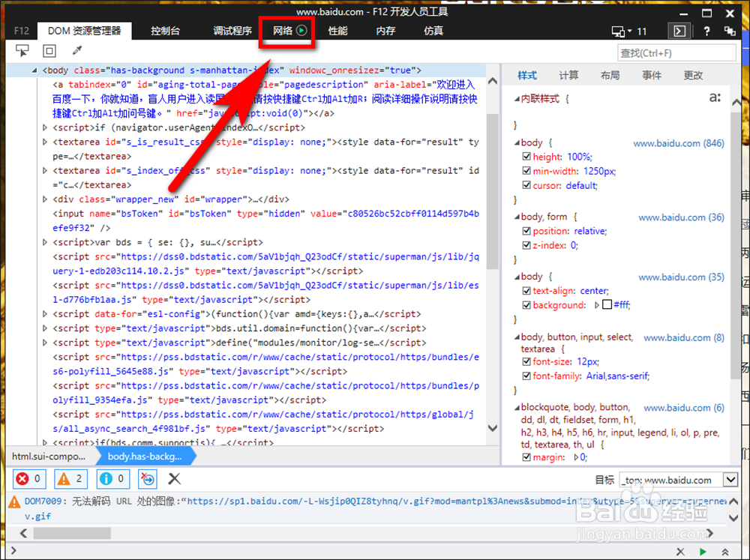Expand the script if (navigator.userAgent node

(45, 127)
